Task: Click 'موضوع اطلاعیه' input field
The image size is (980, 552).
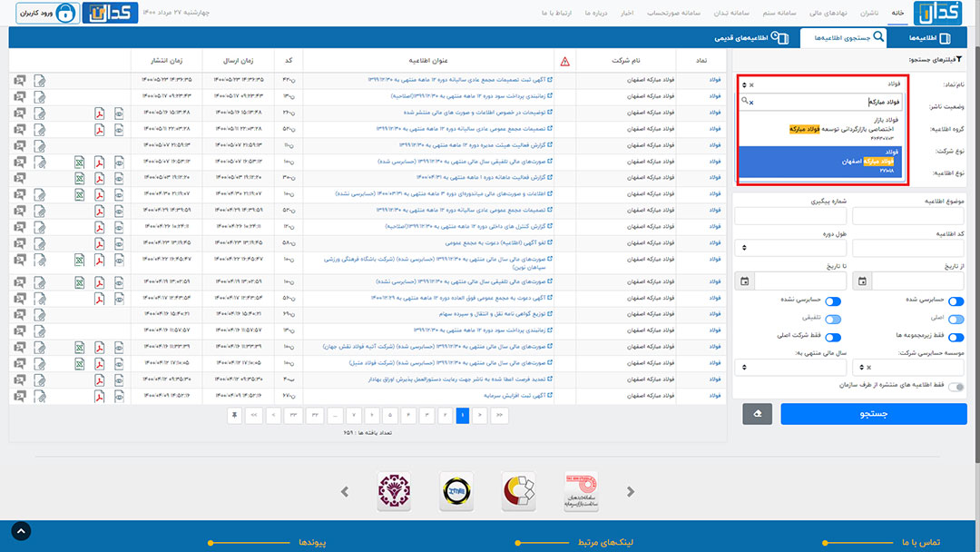Action: point(908,216)
